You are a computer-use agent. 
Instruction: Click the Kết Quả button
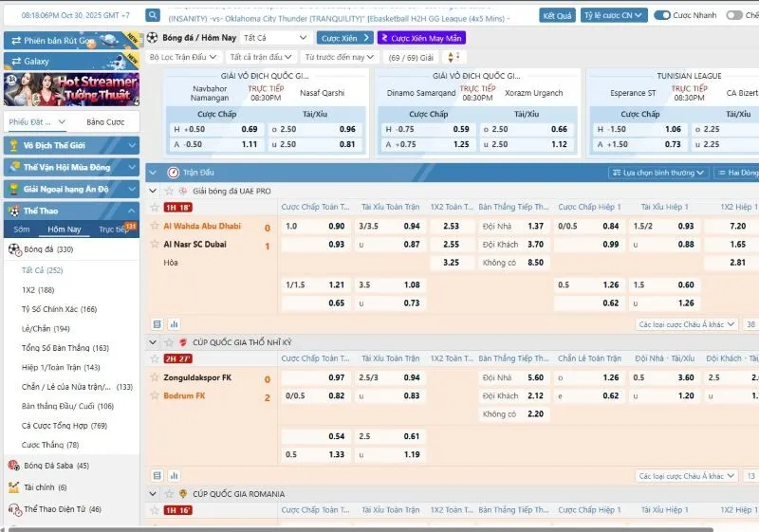coord(557,15)
